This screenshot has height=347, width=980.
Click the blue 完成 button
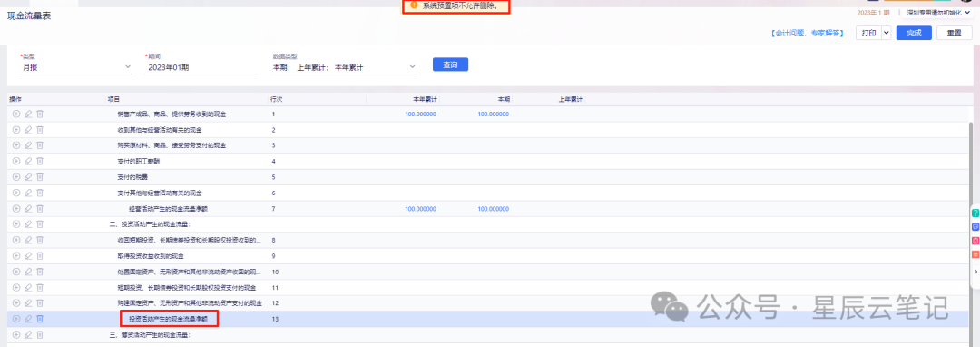click(914, 33)
